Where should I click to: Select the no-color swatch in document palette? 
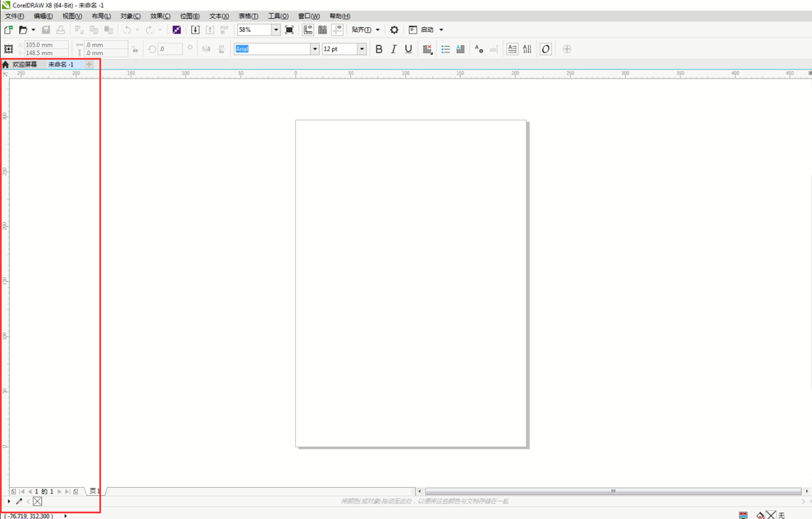37,502
